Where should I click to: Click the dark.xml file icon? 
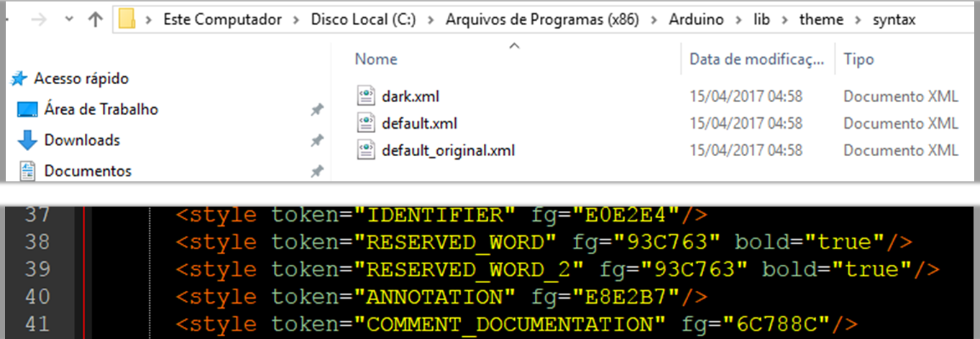pos(366,96)
